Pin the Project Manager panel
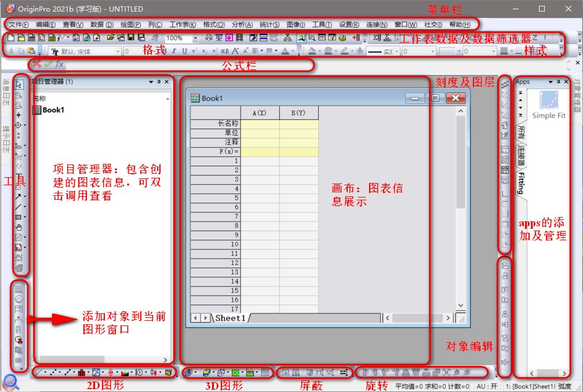 click(159, 82)
